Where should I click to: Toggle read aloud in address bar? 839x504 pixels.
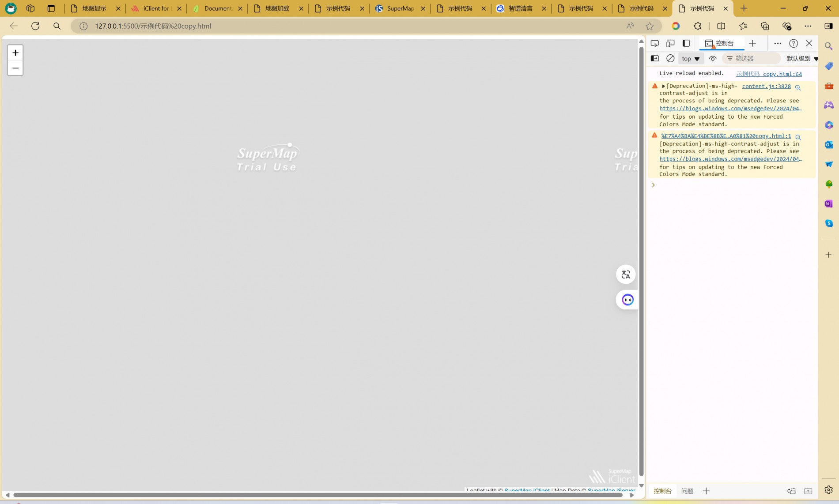pos(630,26)
